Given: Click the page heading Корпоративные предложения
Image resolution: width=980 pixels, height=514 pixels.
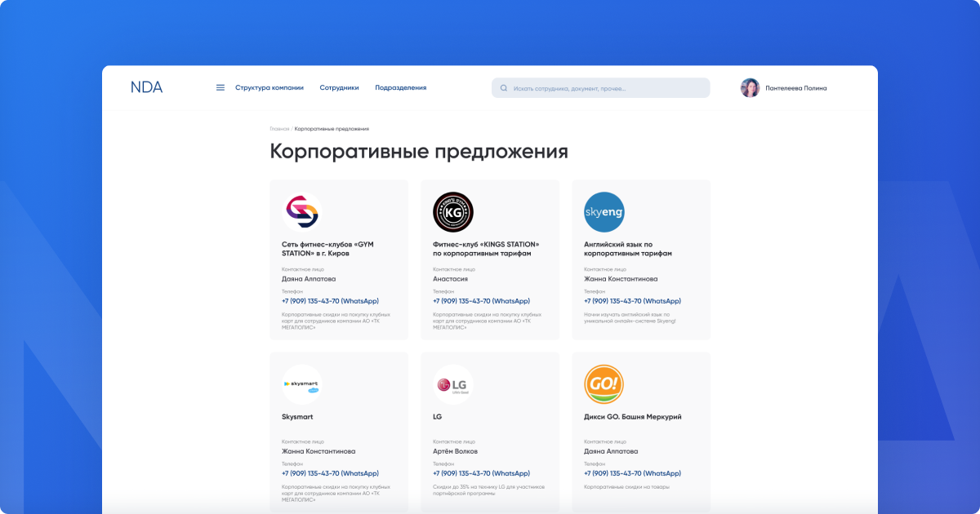Looking at the screenshot, I should (x=419, y=153).
